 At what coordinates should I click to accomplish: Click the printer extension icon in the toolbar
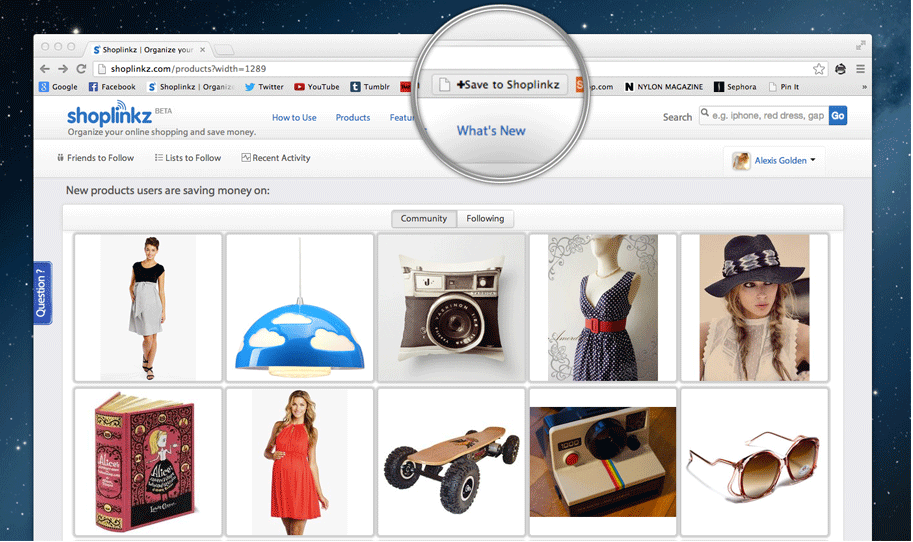coord(840,69)
